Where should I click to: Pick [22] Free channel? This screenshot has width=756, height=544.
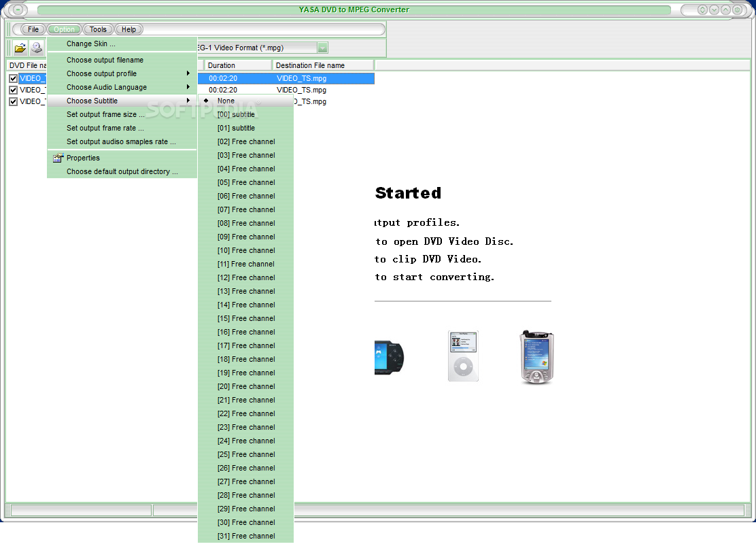pos(245,413)
